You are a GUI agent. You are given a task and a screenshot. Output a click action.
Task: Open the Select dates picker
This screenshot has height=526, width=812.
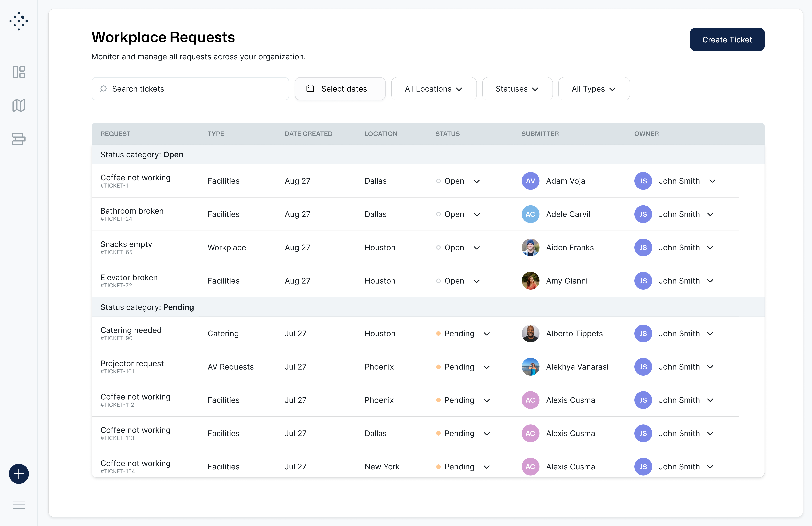pyautogui.click(x=340, y=89)
